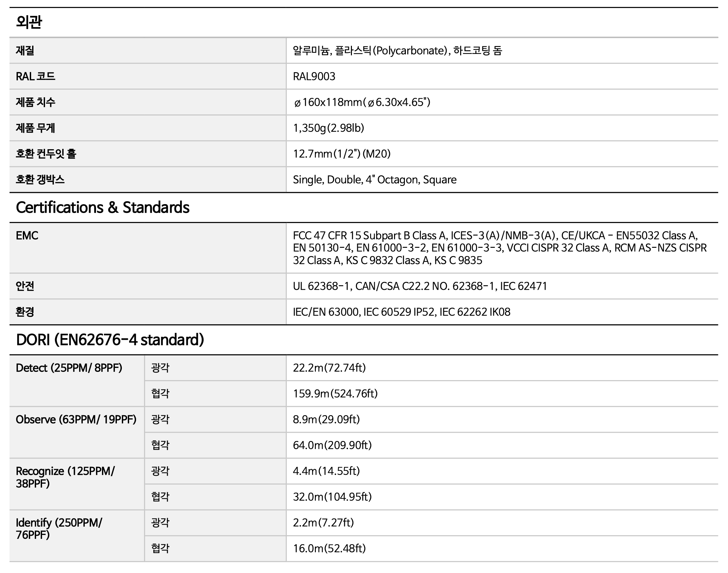Select the 159.9m(524.76ft) distance value

pos(335,393)
